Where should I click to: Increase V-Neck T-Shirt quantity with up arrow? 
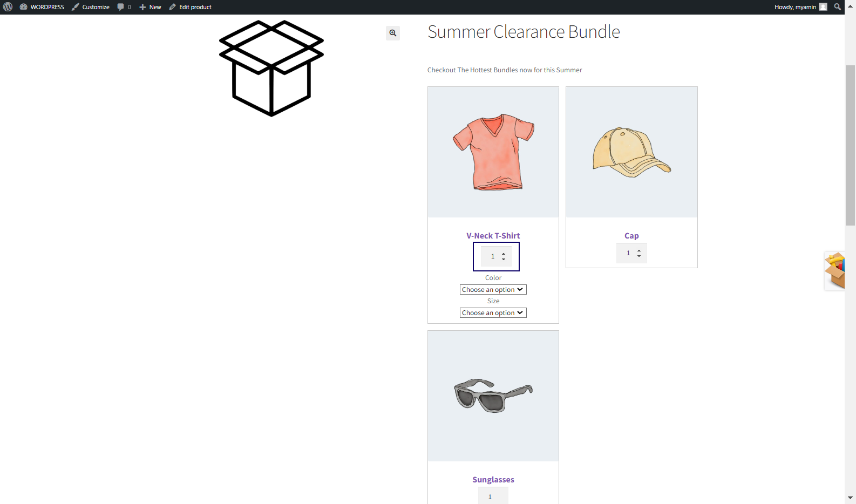point(504,254)
